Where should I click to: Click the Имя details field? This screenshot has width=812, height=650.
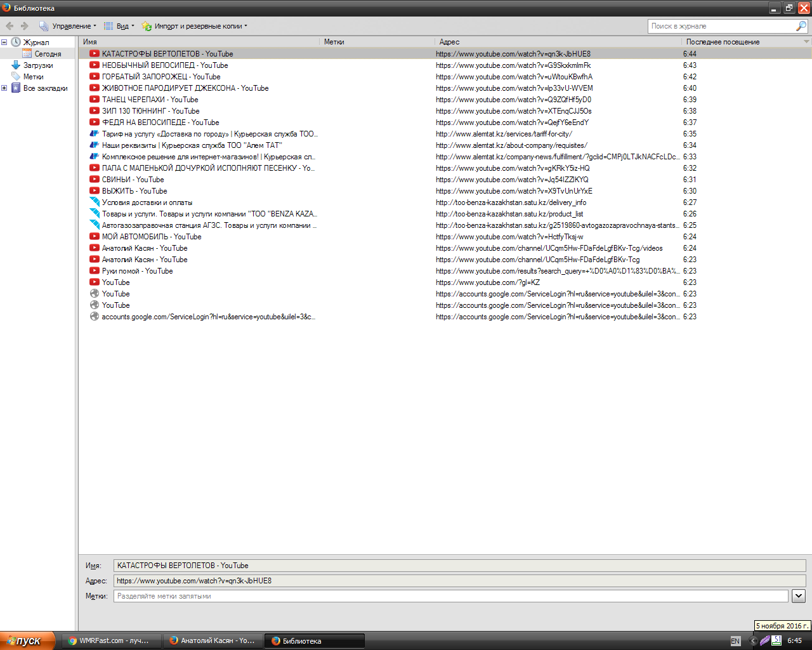[x=459, y=566]
